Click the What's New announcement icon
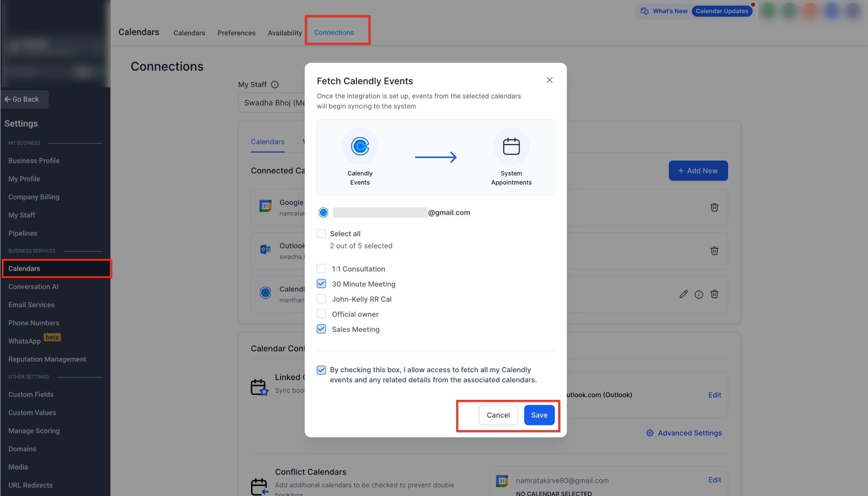 tap(644, 11)
